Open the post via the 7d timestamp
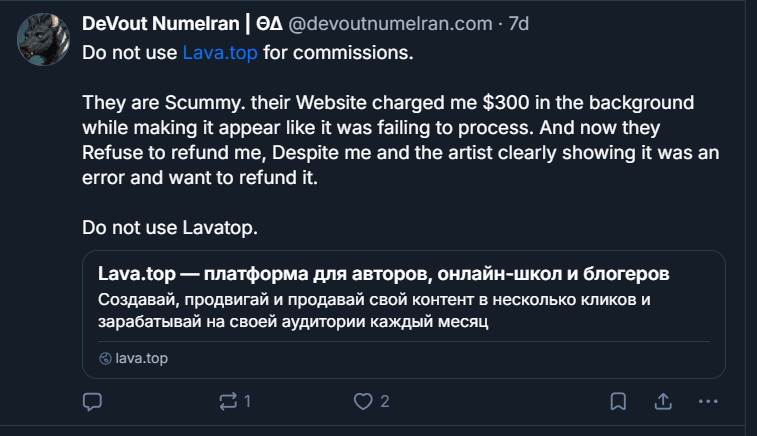 click(x=519, y=24)
